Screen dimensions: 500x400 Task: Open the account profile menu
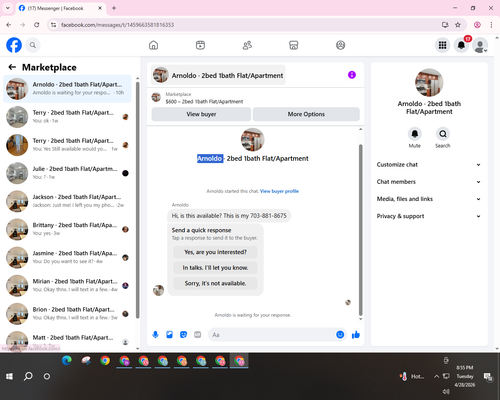click(480, 45)
